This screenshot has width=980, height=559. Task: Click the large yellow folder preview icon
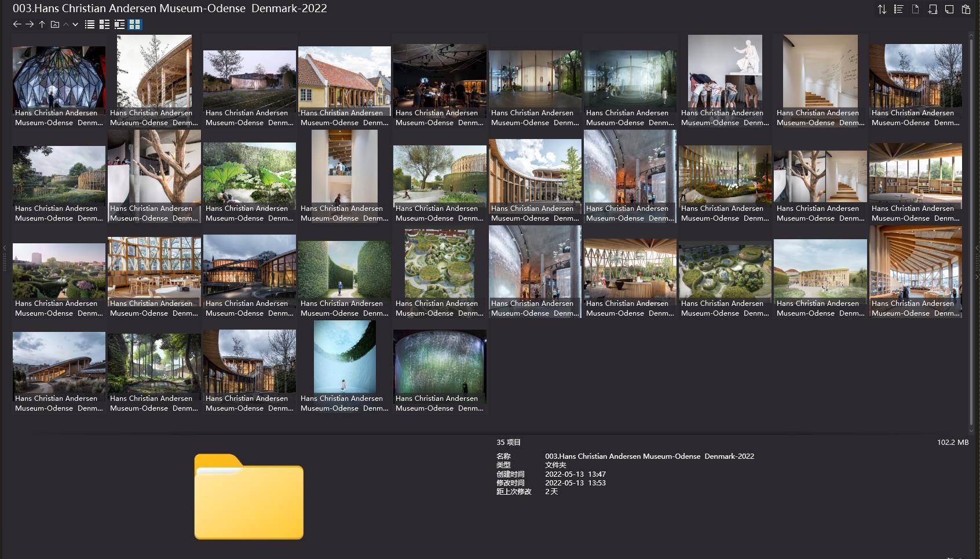[x=249, y=497]
